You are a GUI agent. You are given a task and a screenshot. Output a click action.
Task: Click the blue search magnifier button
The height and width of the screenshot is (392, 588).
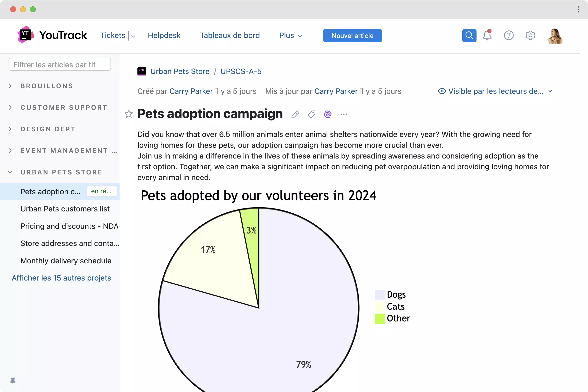coord(469,36)
